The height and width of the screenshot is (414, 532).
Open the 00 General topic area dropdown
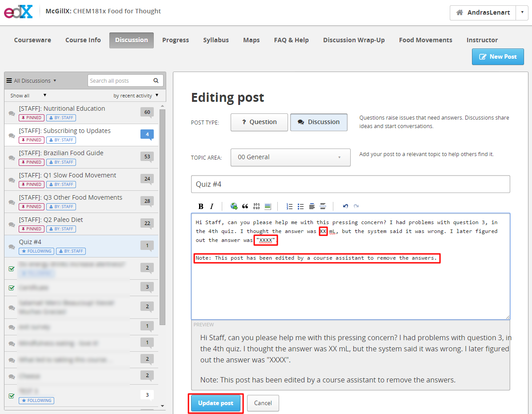(290, 157)
